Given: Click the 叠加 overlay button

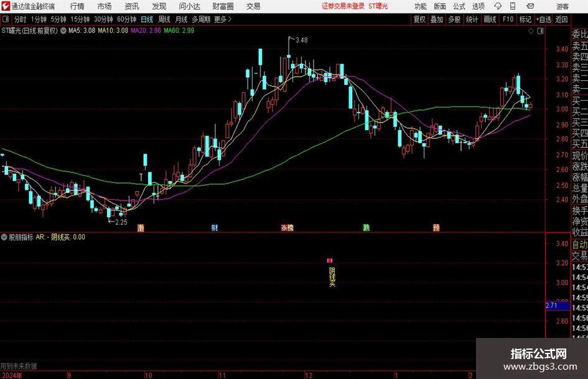Looking at the screenshot, I should tap(437, 19).
